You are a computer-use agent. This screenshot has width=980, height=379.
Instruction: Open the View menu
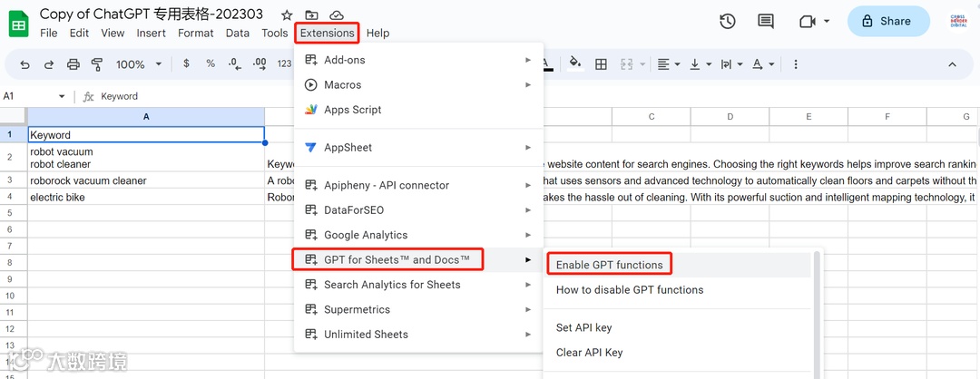[x=113, y=33]
